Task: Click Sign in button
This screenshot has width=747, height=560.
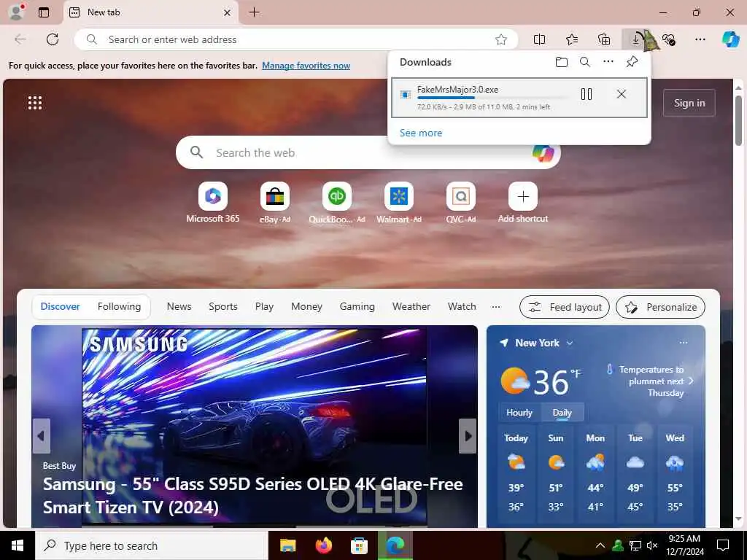Action: click(x=689, y=103)
